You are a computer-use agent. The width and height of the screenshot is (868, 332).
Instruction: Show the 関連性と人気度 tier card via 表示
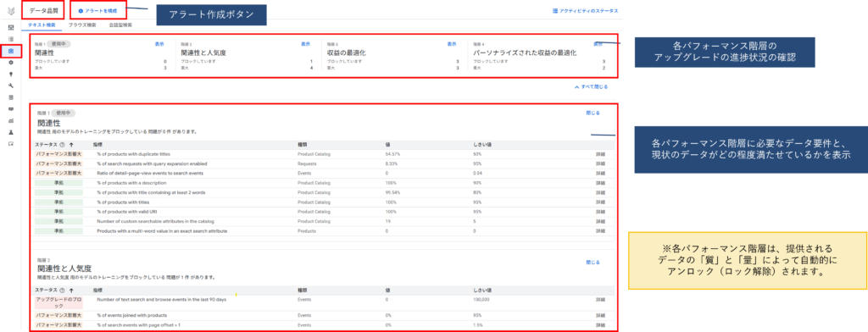point(305,44)
